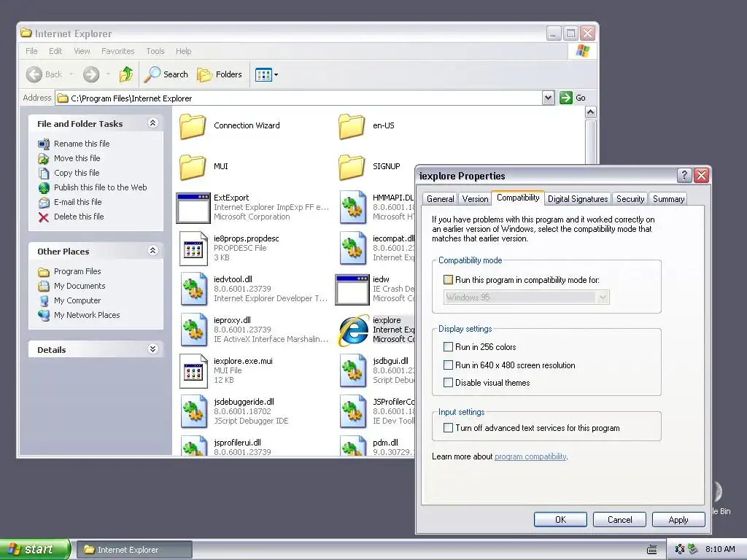Select the Connection Wizard folder icon

coord(193,126)
